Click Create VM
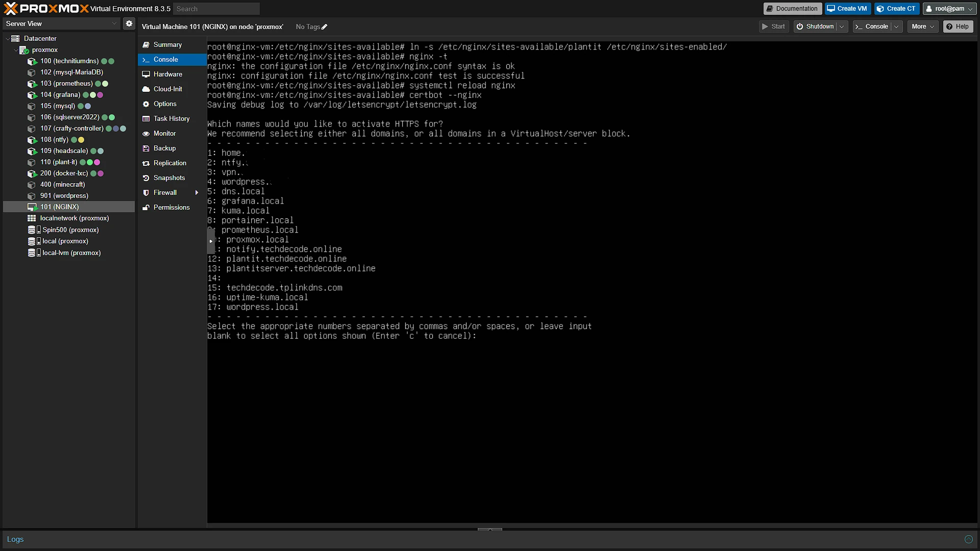Image resolution: width=980 pixels, height=551 pixels. point(847,9)
